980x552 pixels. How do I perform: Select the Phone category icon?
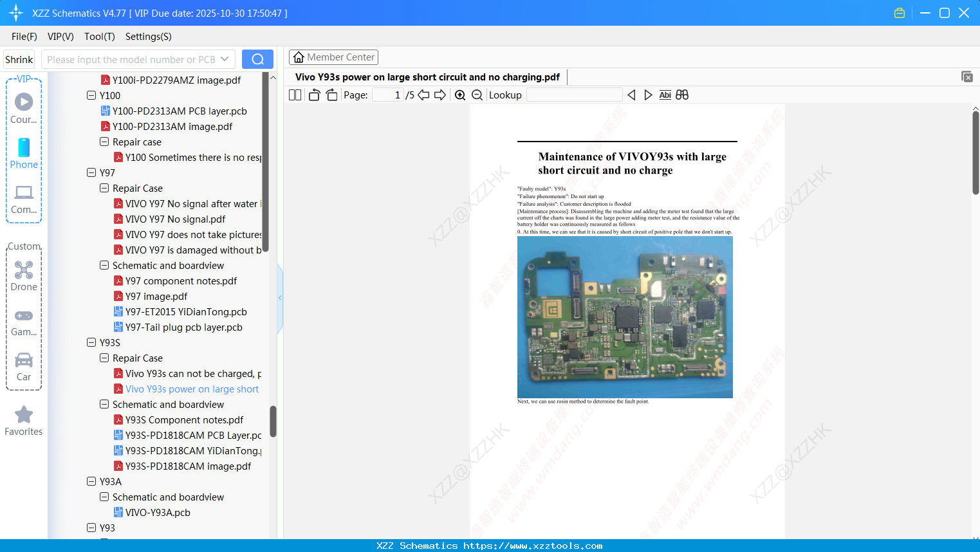(24, 153)
